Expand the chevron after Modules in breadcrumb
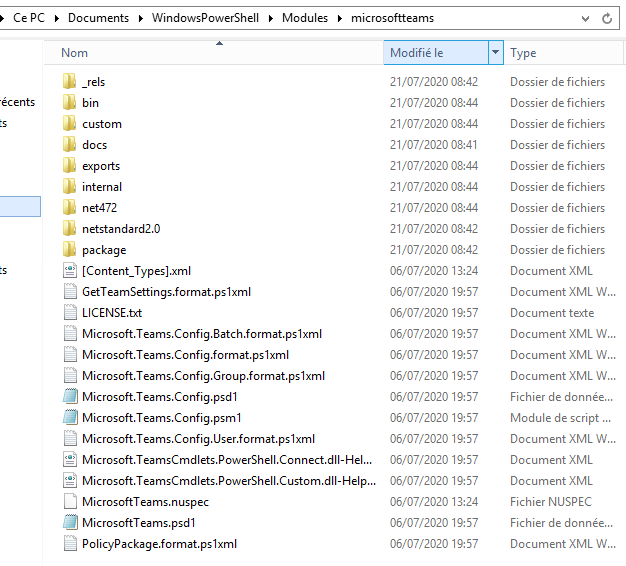Image resolution: width=626 pixels, height=566 pixels. click(x=340, y=18)
